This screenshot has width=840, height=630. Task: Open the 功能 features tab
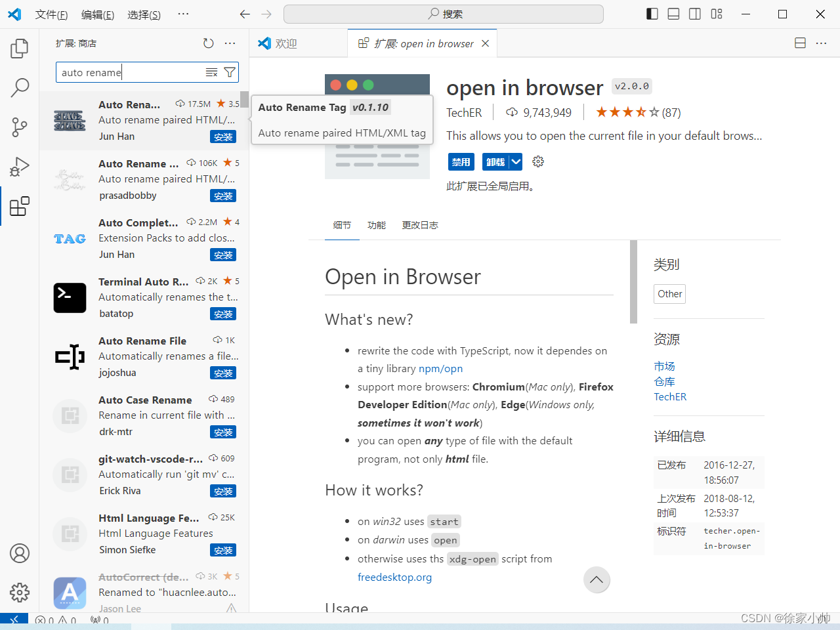click(377, 225)
